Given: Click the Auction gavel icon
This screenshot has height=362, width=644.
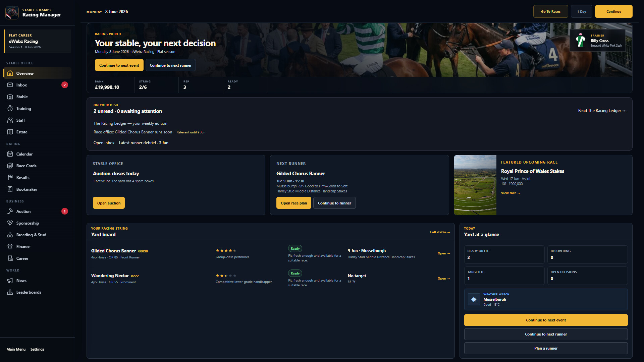Looking at the screenshot, I should coord(10,211).
